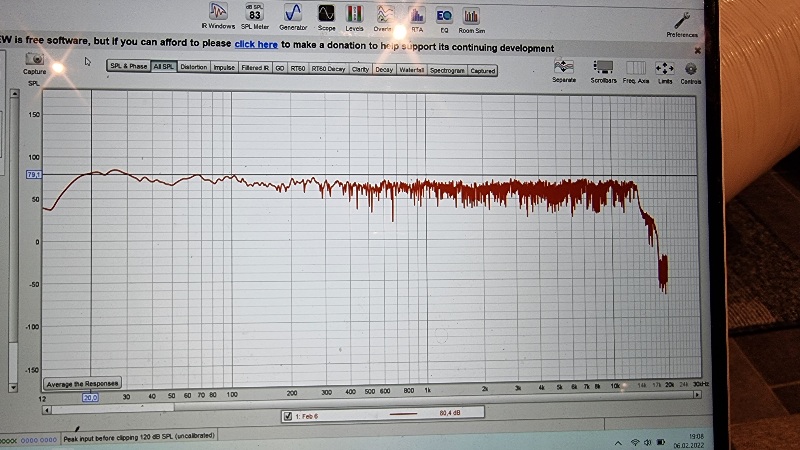Open the SPL Meter
This screenshot has height=450, width=800.
point(255,14)
